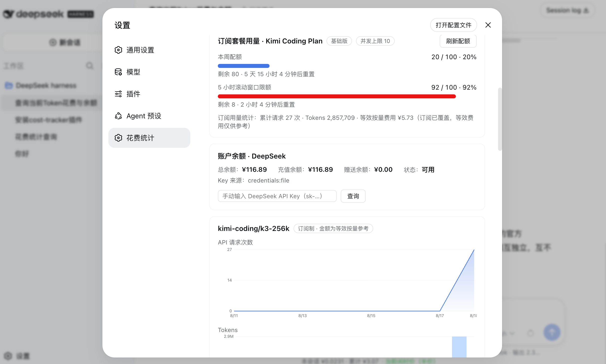The image size is (606, 364).
Task: Click the deepseek logo in background window
Action: coord(48,14)
